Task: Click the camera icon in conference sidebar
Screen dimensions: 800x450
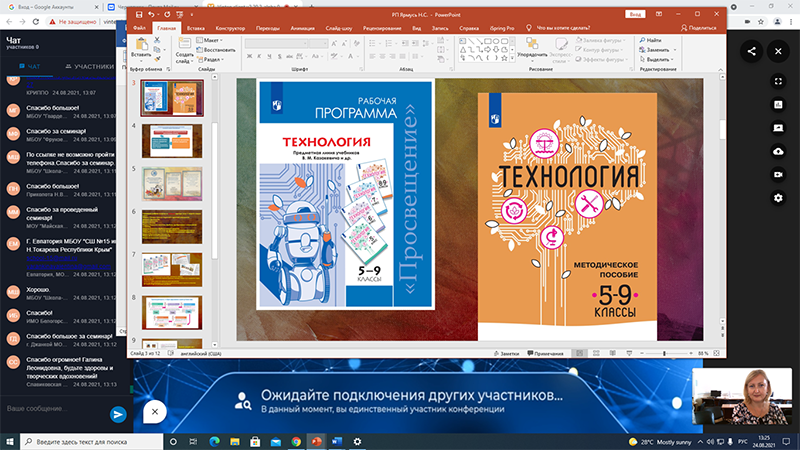Action: click(778, 174)
